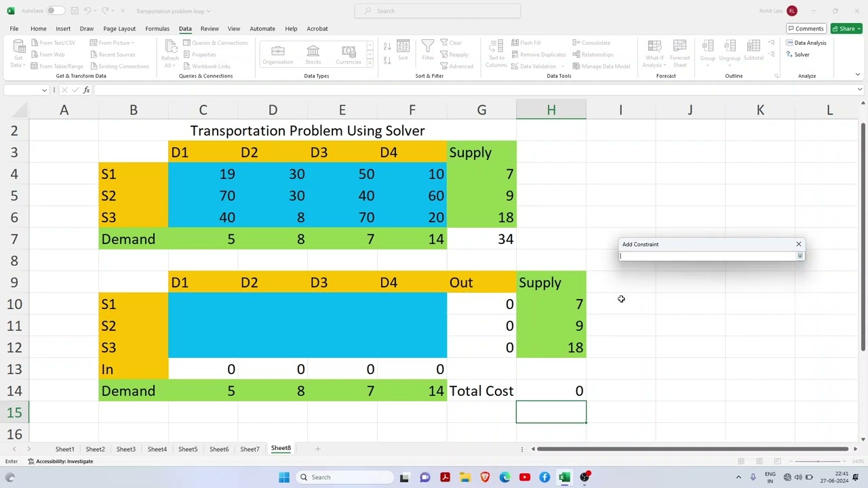Open the Brave browser from taskbar
The height and width of the screenshot is (488, 868).
[485, 477]
